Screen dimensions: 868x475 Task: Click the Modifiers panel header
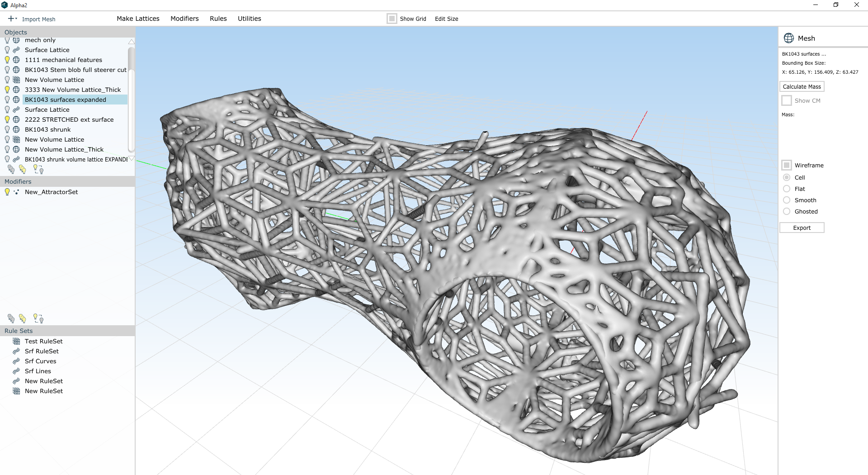click(x=67, y=181)
